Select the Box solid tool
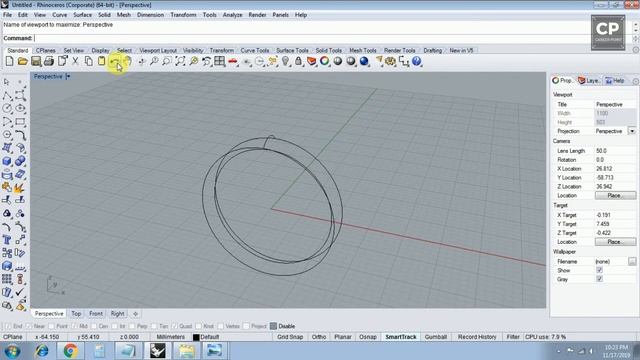The height and width of the screenshot is (360, 640). pyautogui.click(x=7, y=161)
